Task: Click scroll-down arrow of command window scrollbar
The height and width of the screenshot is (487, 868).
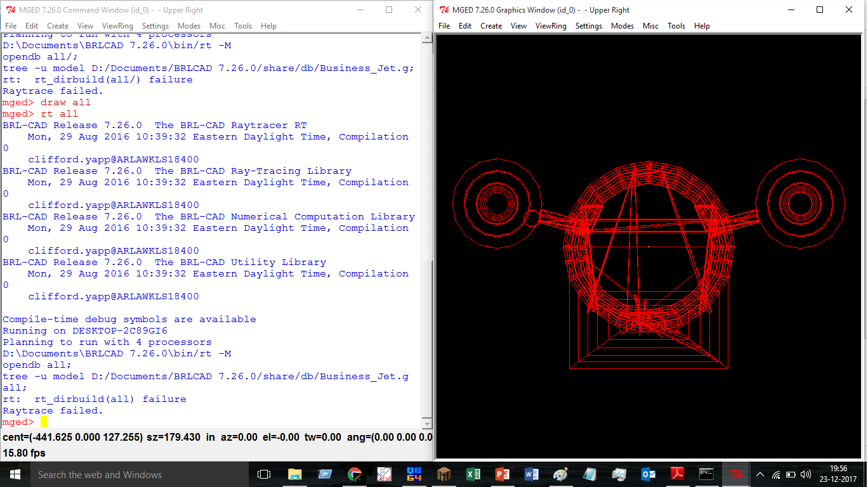Action: tap(427, 424)
